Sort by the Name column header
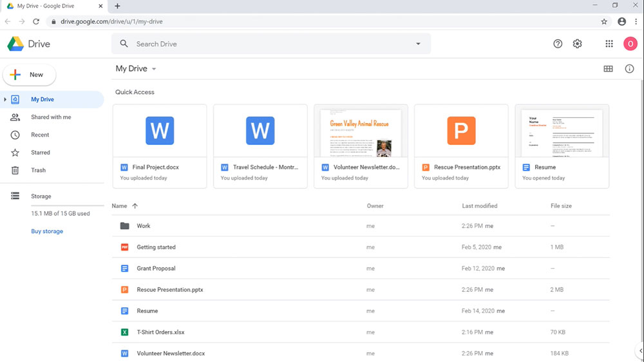Viewport: 644px width, 362px height. (x=120, y=206)
